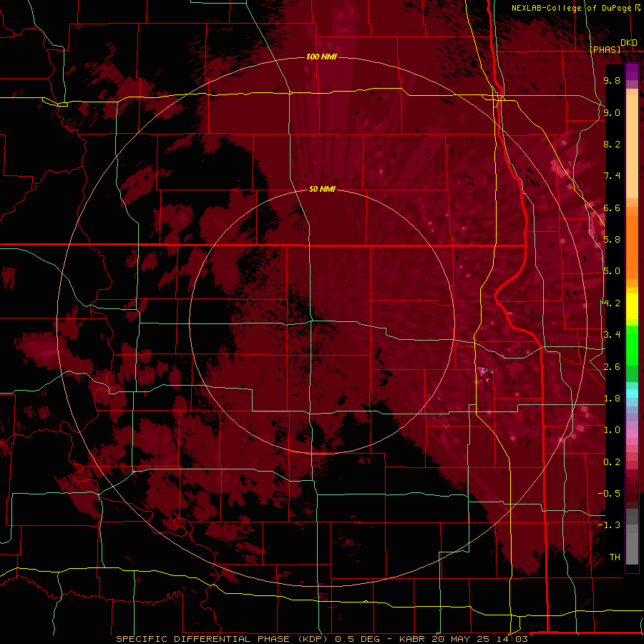Image resolution: width=644 pixels, height=644 pixels.
Task: Click the 5.0 value on the color scale
Action: coord(612,271)
